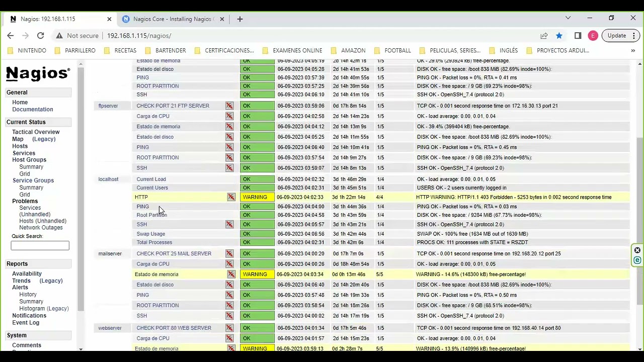
Task: Open Service Groups link
Action: coord(33,180)
